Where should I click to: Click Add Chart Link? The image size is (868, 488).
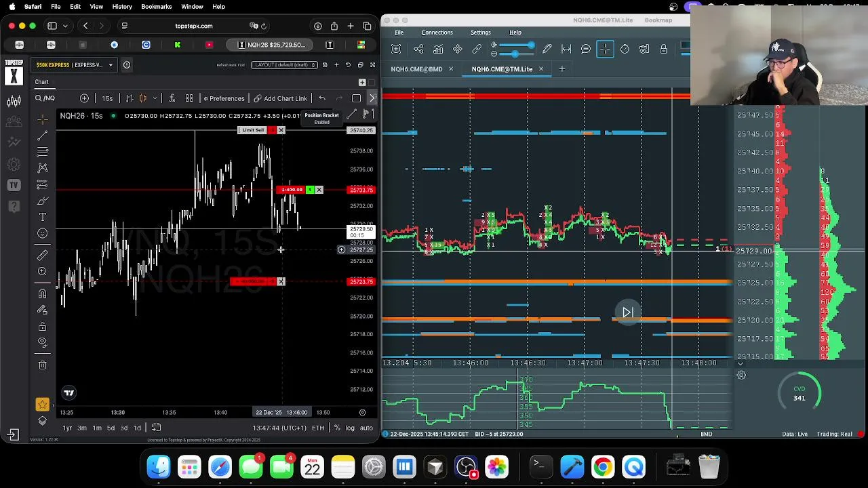281,98
